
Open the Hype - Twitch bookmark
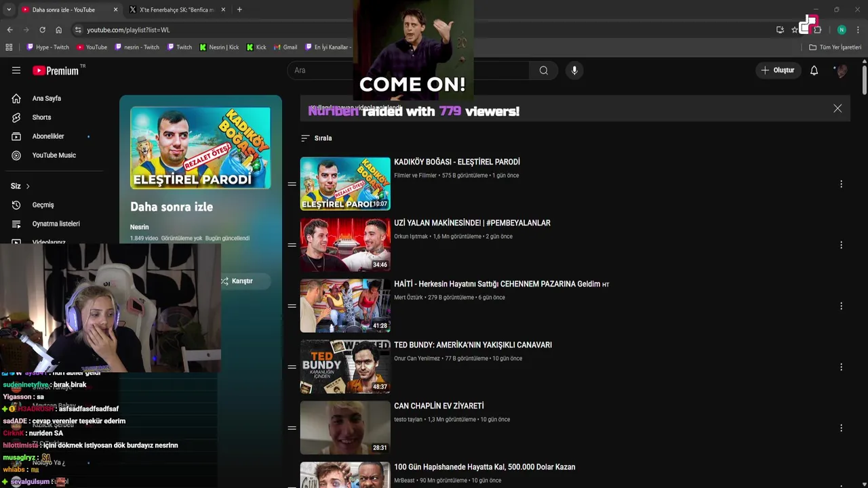[x=47, y=47]
